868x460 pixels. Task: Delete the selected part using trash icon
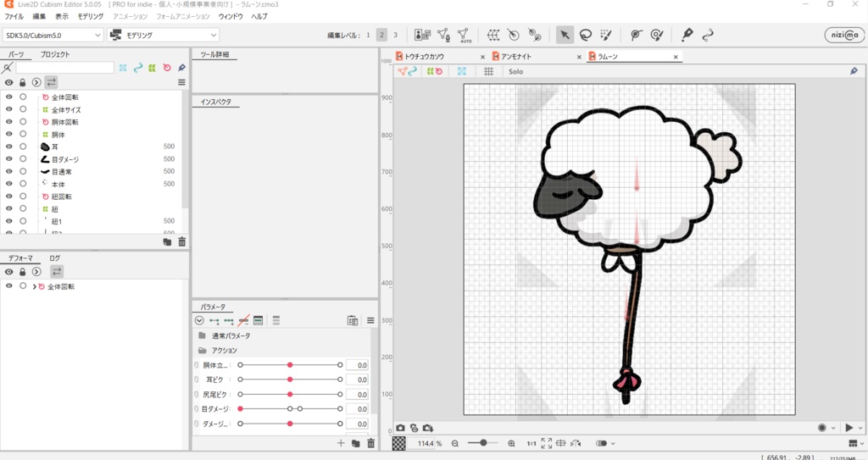[x=182, y=242]
